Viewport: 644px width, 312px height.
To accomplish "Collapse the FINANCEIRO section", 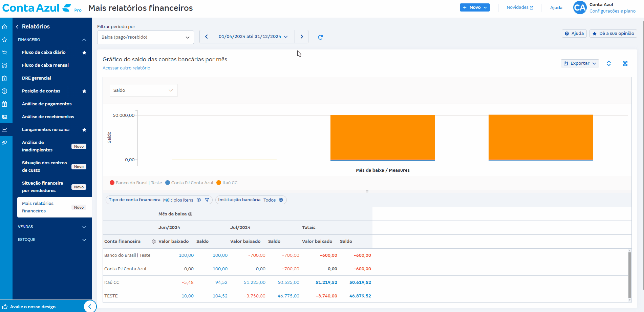I will click(x=84, y=40).
